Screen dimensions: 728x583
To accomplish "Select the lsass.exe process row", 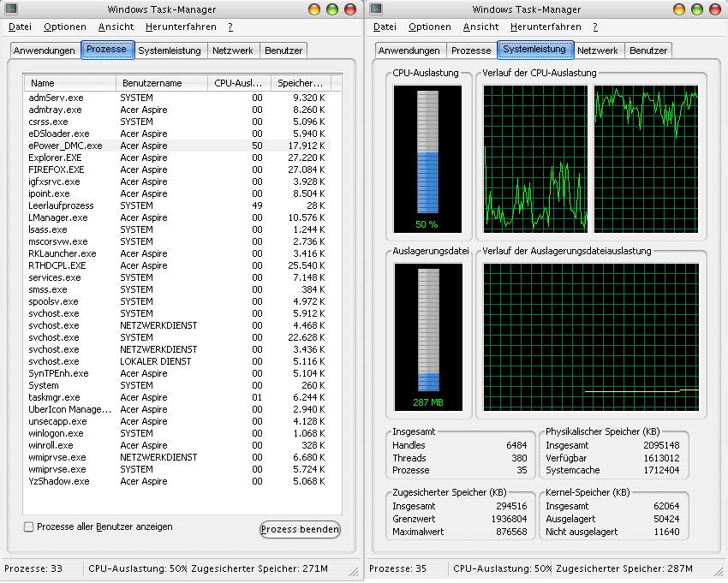I will coord(178,229).
